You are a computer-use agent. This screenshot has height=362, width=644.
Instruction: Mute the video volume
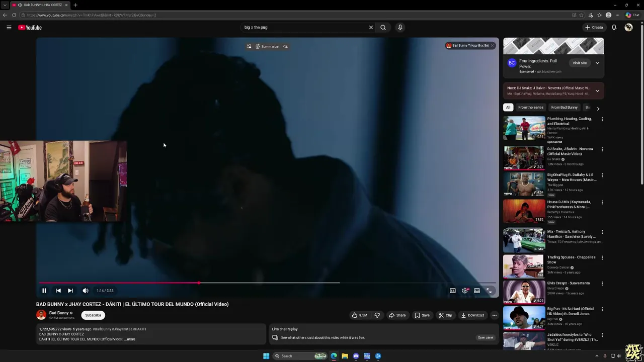(x=86, y=290)
